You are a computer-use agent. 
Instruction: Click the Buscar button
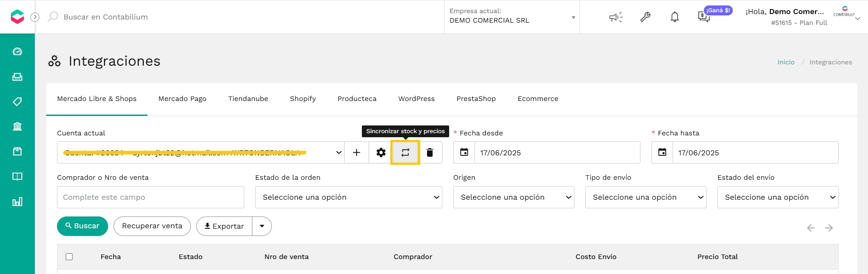click(x=82, y=226)
